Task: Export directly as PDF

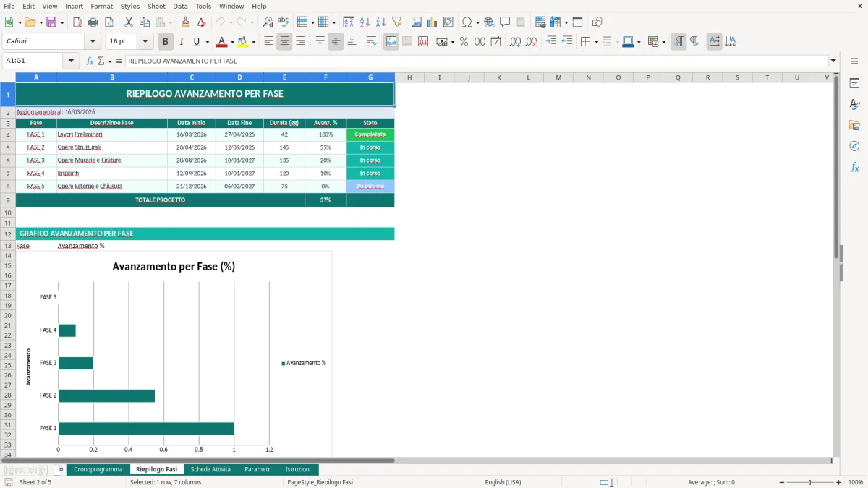Action: click(77, 22)
